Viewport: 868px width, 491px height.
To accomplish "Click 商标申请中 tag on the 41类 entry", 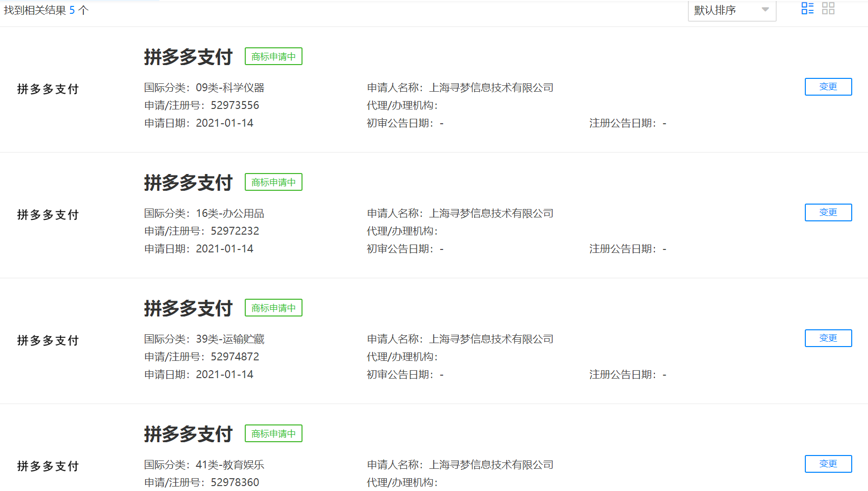I will coord(273,433).
